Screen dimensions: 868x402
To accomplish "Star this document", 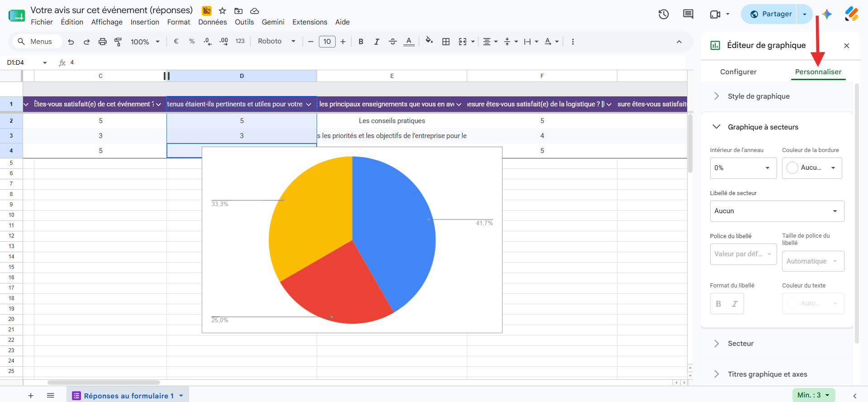I will 222,11.
